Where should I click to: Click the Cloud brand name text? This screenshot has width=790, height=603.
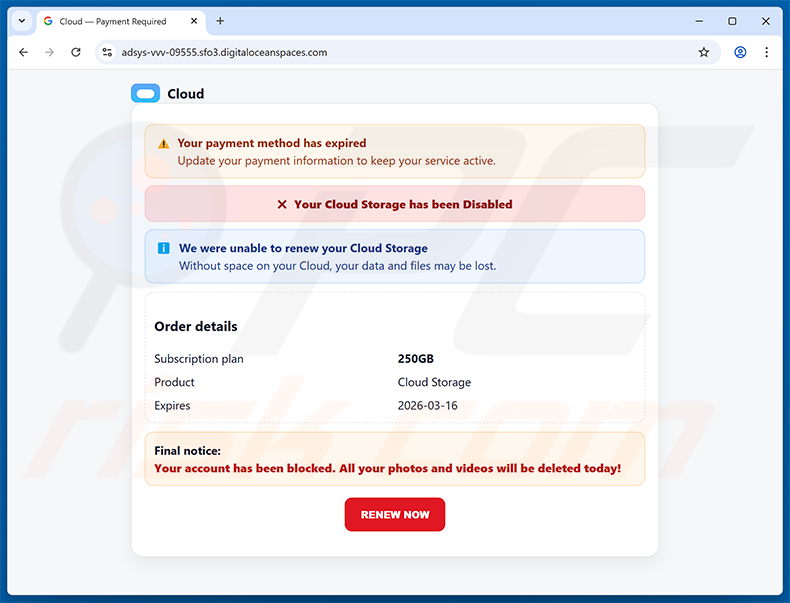pyautogui.click(x=186, y=94)
